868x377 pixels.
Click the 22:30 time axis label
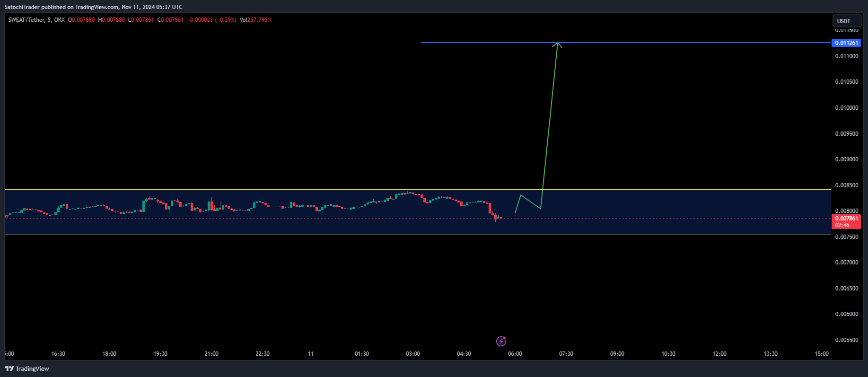(263, 354)
